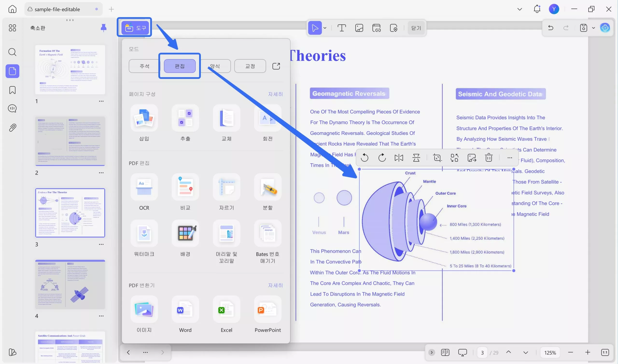Flip the image horizontally

pyautogui.click(x=399, y=158)
